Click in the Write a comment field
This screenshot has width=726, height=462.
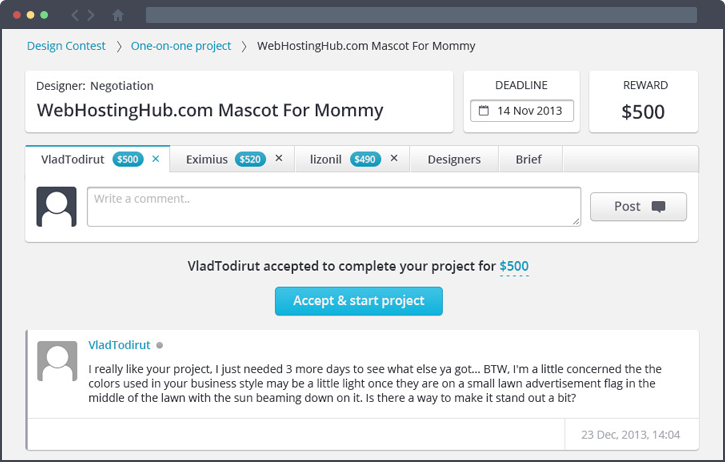click(334, 207)
